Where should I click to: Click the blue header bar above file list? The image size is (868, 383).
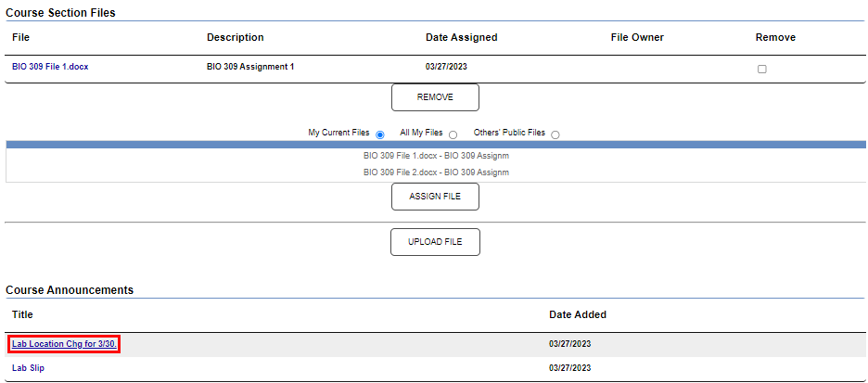tap(436, 145)
